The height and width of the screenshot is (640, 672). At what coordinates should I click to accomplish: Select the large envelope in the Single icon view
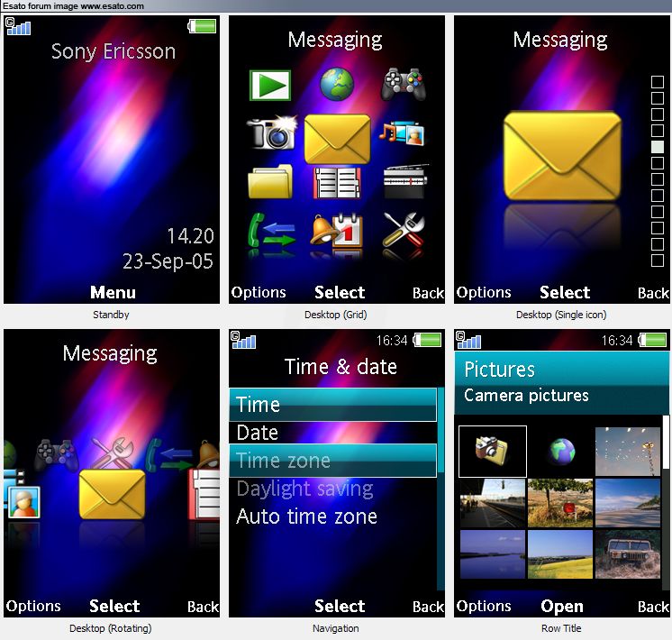coord(562,156)
